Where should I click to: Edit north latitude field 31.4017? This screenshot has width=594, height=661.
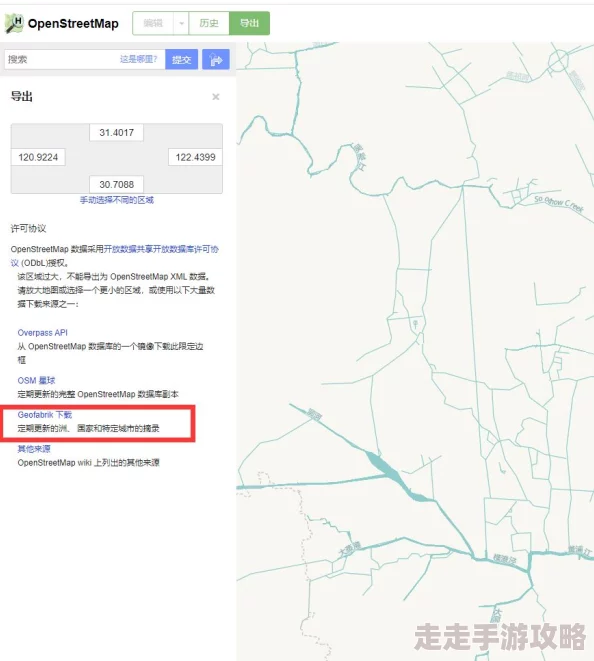pos(116,133)
